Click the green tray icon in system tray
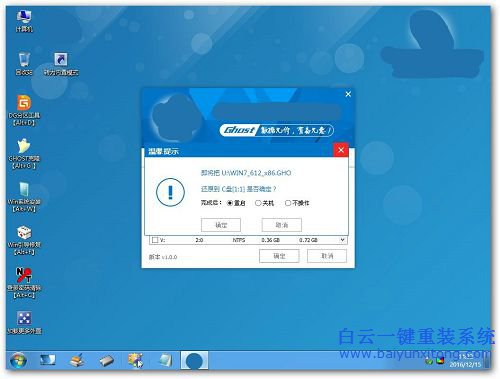The image size is (500, 379). click(x=430, y=361)
